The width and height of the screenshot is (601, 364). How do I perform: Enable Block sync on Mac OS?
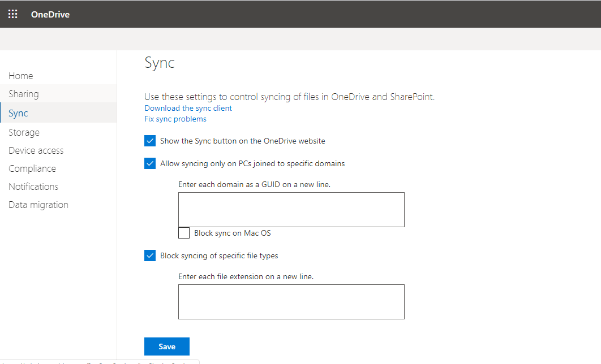pos(184,233)
